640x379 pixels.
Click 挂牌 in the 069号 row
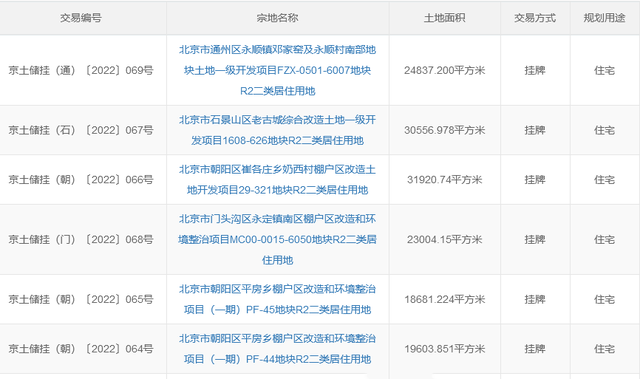coord(535,70)
